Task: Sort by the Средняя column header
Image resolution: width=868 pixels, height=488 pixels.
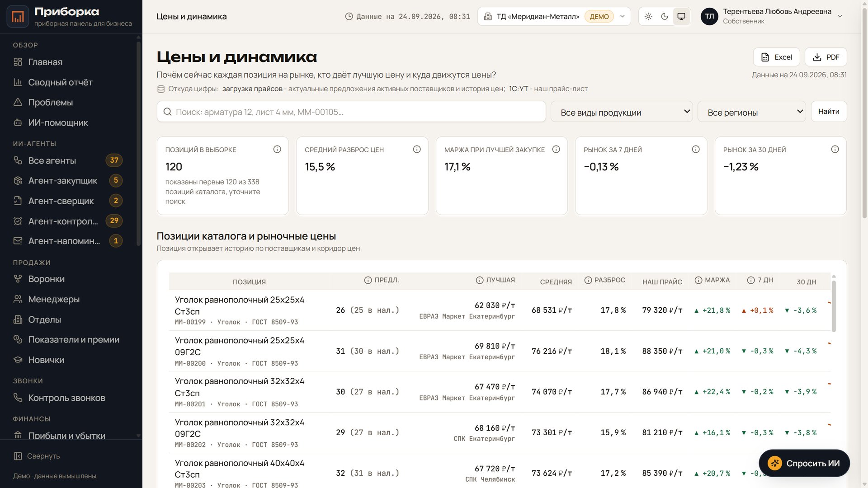Action: (556, 282)
